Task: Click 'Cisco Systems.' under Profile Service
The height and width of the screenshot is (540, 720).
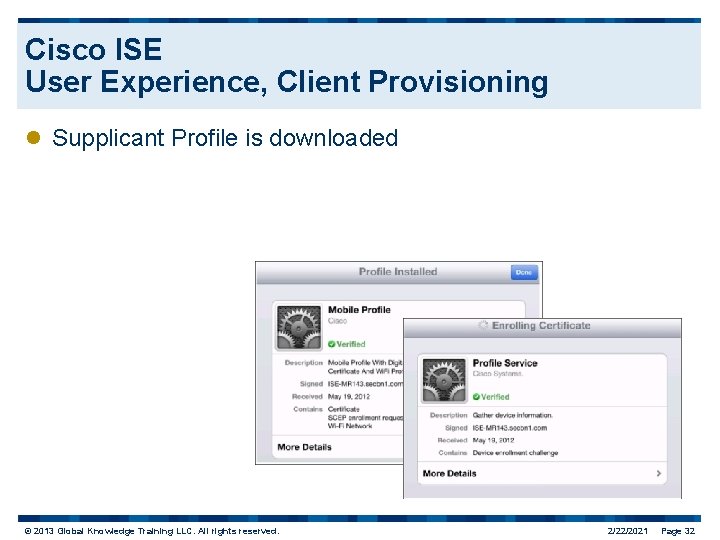Action: [x=498, y=374]
